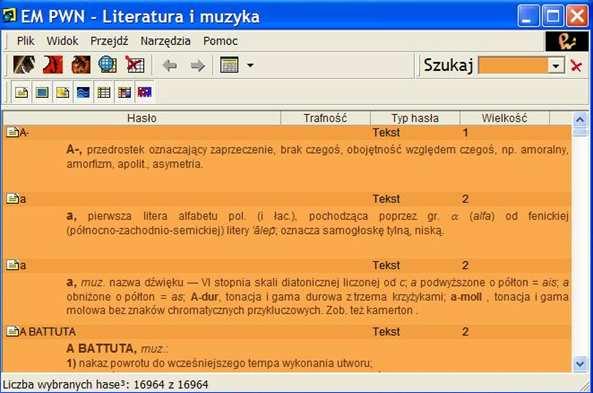Toggle the yellow note filter icon
Screen dimensions: 593x393
point(62,92)
